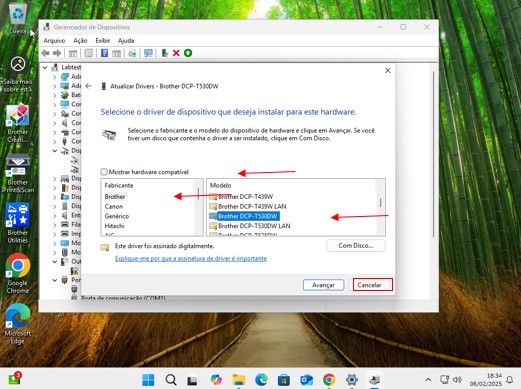Click the Com Disco... button

356,246
